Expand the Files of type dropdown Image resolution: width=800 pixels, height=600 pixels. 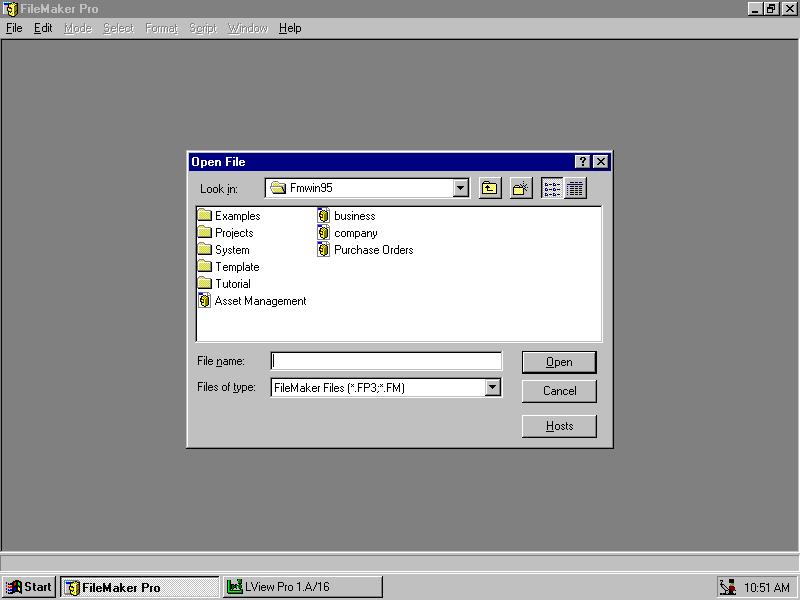coord(492,388)
